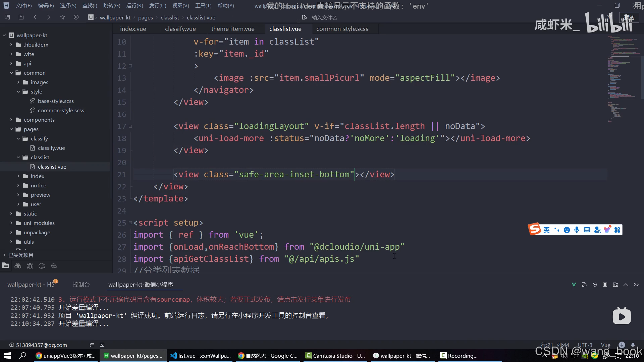Open classify.vue in the file tree

click(x=51, y=148)
